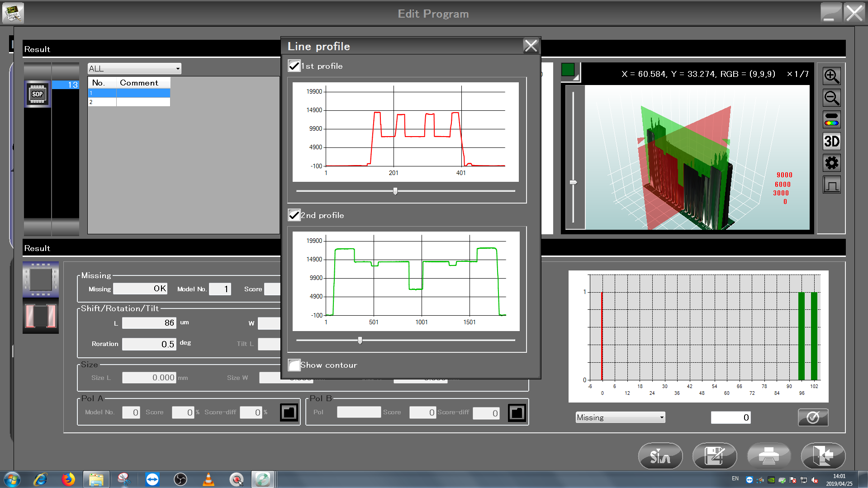Click the zoom out magnifier icon
This screenshot has height=488, width=868.
tap(831, 98)
